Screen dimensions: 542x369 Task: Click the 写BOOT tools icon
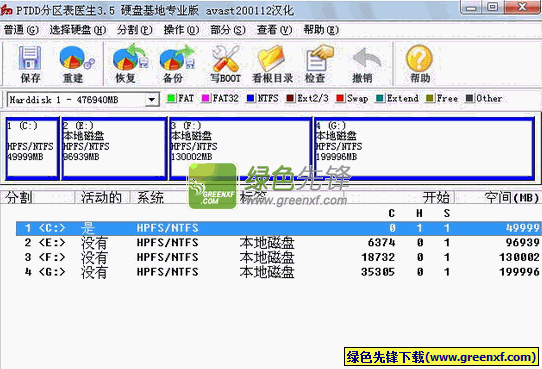(x=225, y=58)
